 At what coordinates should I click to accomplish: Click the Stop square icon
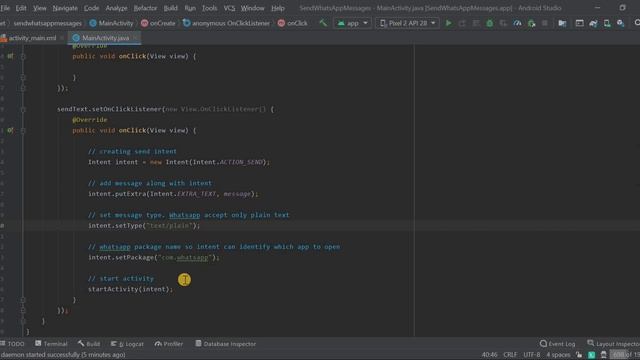544,23
